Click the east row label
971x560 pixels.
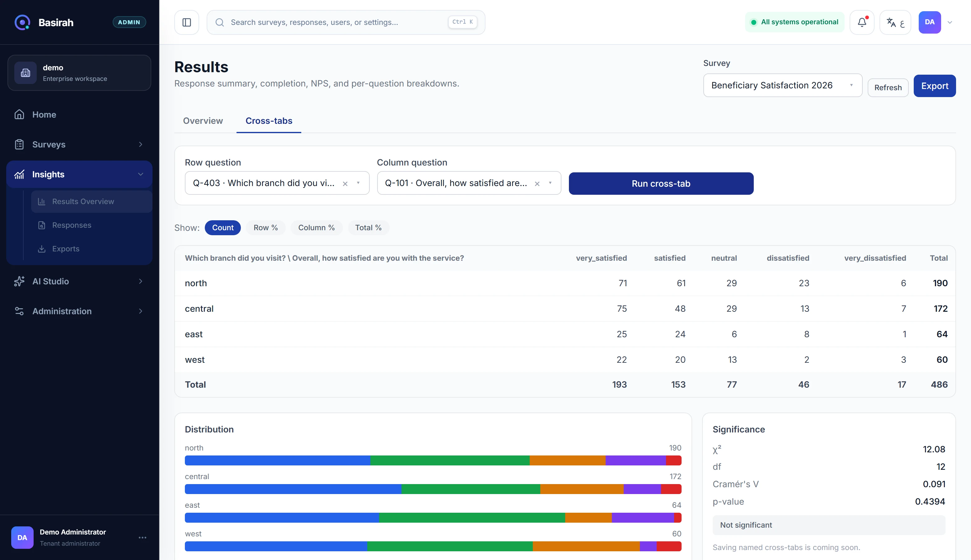click(194, 334)
